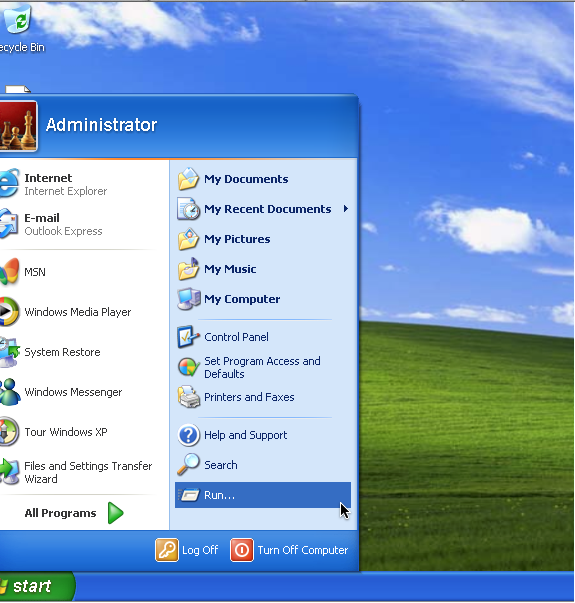
Task: Click the Help and Support question mark icon
Action: click(x=188, y=435)
